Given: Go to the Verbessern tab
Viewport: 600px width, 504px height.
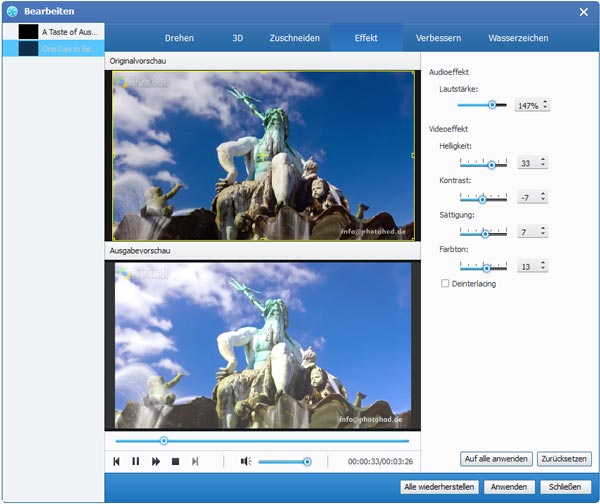Looking at the screenshot, I should point(439,38).
